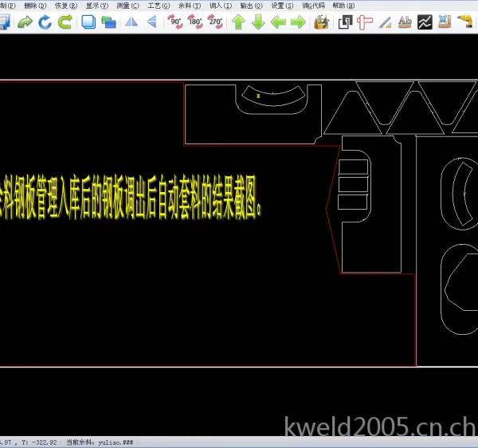Click the ruler and pencil measure icon
The width and height of the screenshot is (478, 448).
point(385,22)
